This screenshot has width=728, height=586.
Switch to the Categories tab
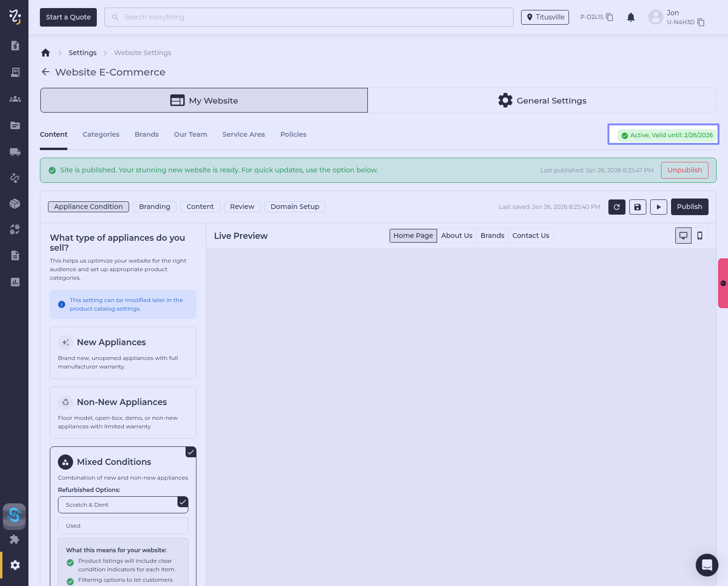(101, 134)
